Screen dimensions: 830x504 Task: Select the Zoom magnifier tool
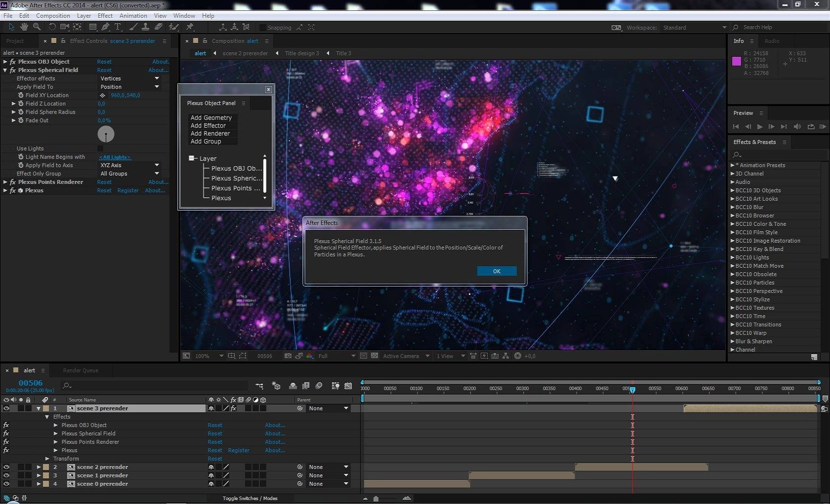pyautogui.click(x=37, y=27)
